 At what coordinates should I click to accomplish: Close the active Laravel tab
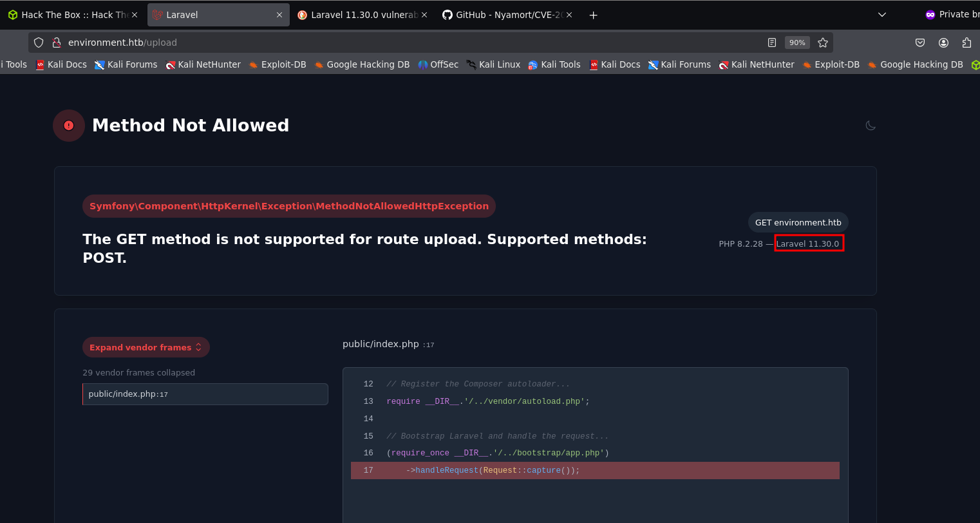coord(279,15)
